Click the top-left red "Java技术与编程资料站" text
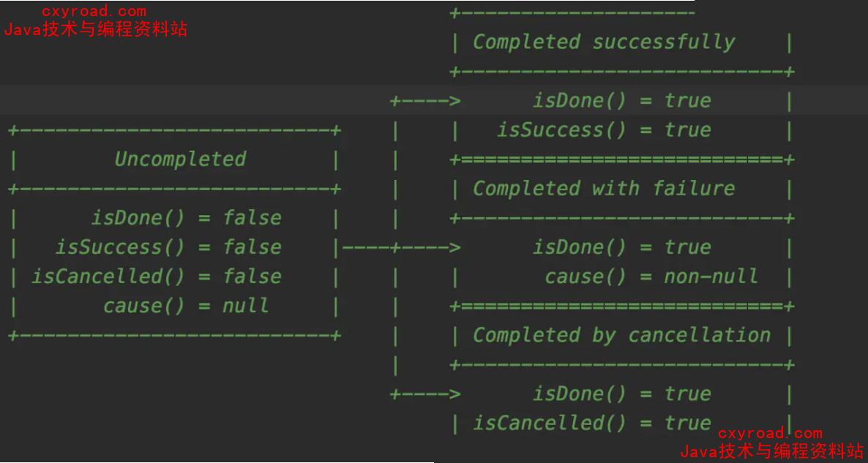 tap(96, 29)
